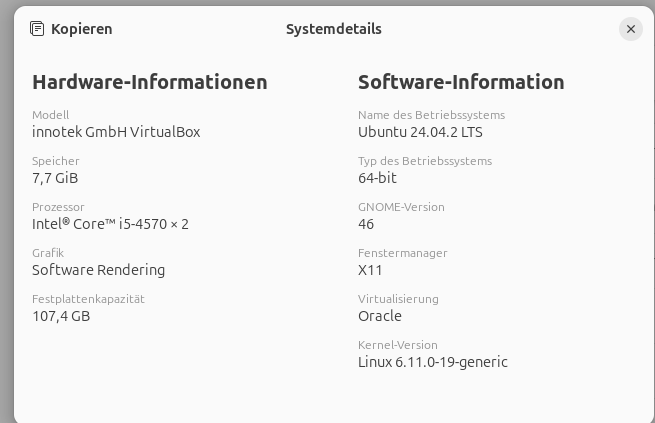Click the Hardware-Informationen heading
This screenshot has width=655, height=423.
[150, 82]
